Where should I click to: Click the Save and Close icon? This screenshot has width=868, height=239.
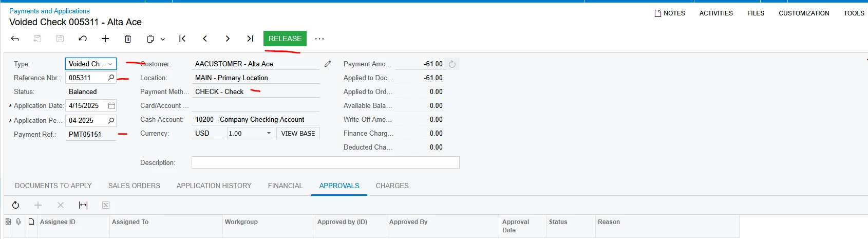click(x=37, y=39)
